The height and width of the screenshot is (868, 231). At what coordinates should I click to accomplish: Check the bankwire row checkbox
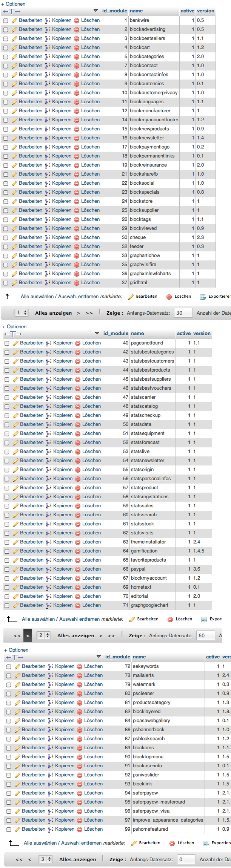pyautogui.click(x=6, y=21)
